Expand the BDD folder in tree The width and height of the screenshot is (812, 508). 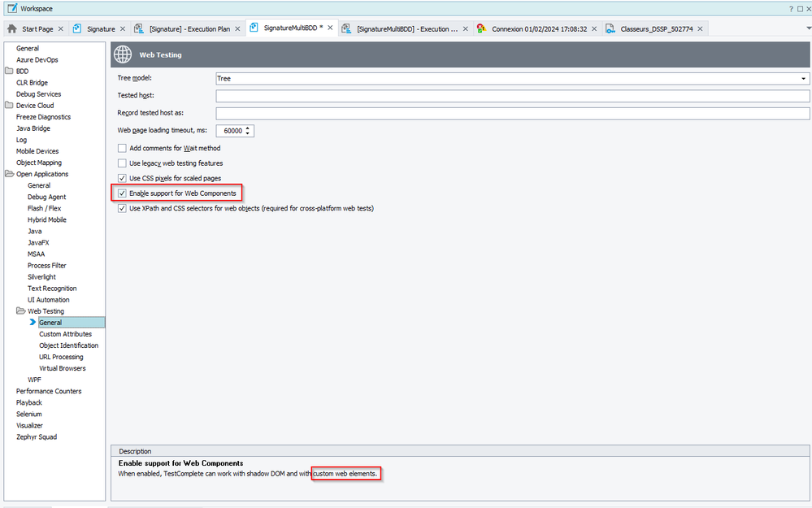pos(9,72)
